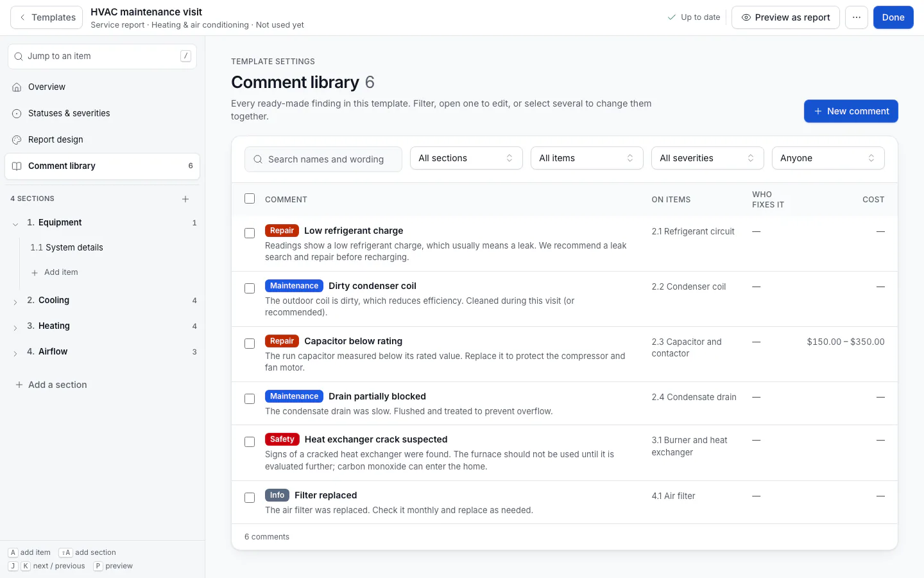Image resolution: width=924 pixels, height=578 pixels.
Task: Open the three-dot more options menu
Action: (x=857, y=17)
